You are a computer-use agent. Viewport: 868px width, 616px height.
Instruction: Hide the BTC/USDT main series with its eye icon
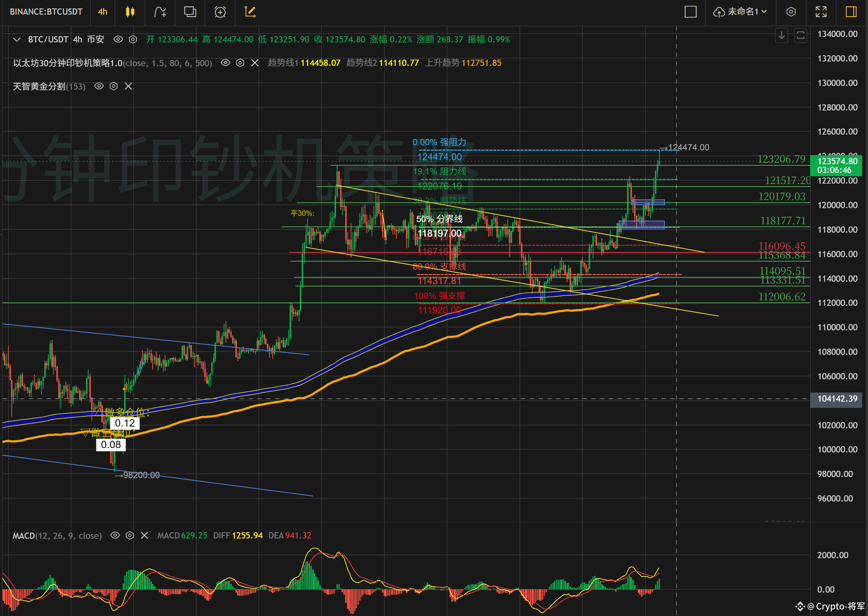click(x=118, y=39)
